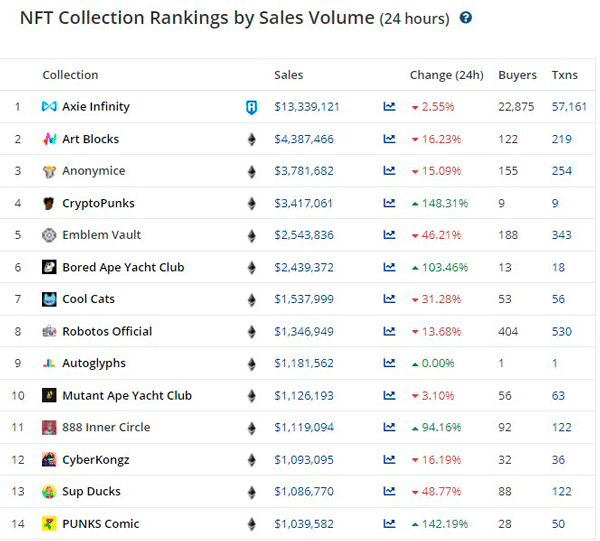Screen dimensions: 600x541
Task: Click the Ethereum icon beside CyberKongz
Action: tap(251, 460)
